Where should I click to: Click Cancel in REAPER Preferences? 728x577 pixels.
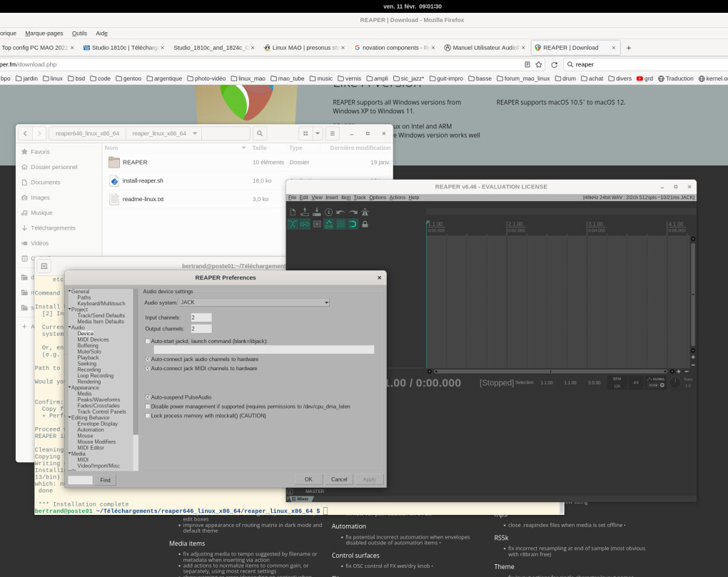tap(339, 479)
